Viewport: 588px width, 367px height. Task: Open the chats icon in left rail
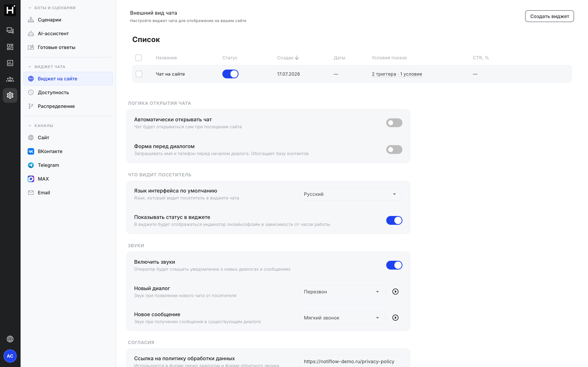[x=10, y=31]
